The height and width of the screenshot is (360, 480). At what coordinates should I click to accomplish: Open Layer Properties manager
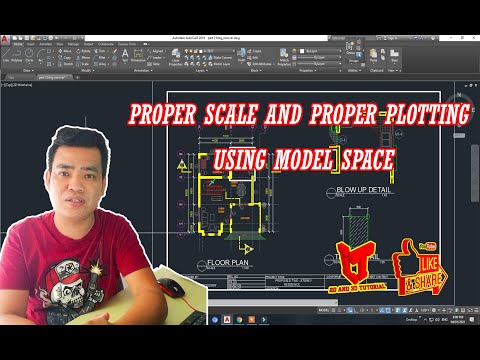point(175,57)
